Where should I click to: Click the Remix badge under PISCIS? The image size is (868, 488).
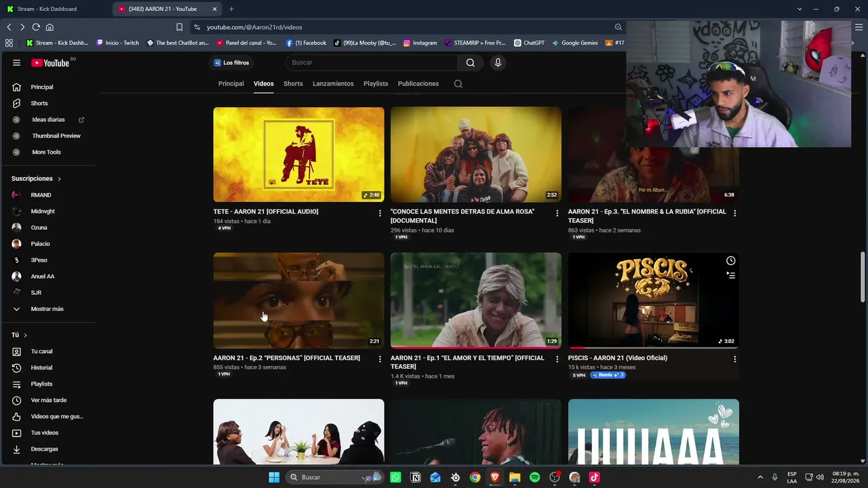click(x=608, y=375)
